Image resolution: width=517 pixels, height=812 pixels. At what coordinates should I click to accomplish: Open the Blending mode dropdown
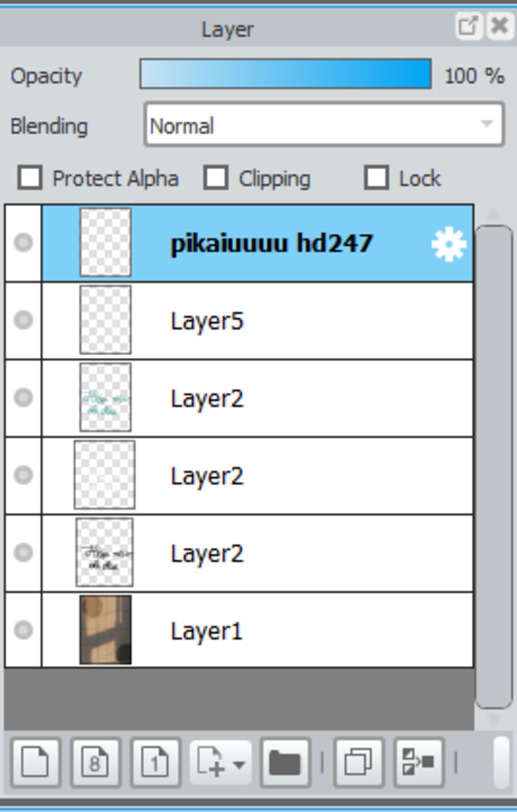(x=324, y=125)
